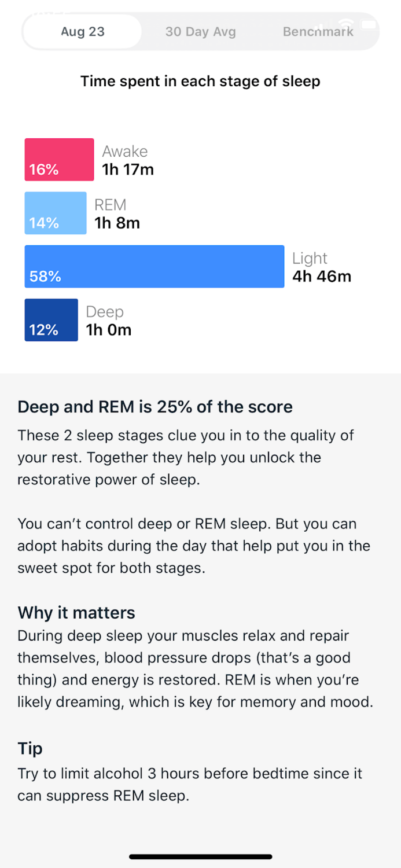
Task: Tap the light blue REM bar
Action: click(56, 213)
